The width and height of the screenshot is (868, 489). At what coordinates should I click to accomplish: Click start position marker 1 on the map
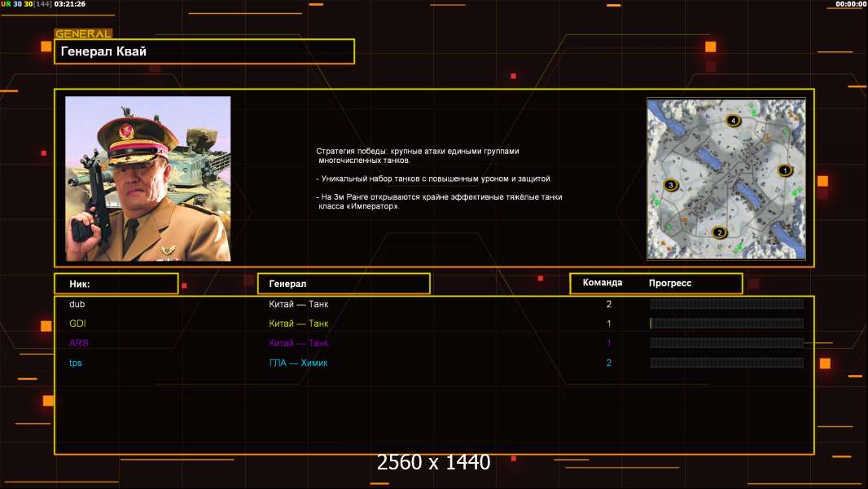click(x=785, y=170)
